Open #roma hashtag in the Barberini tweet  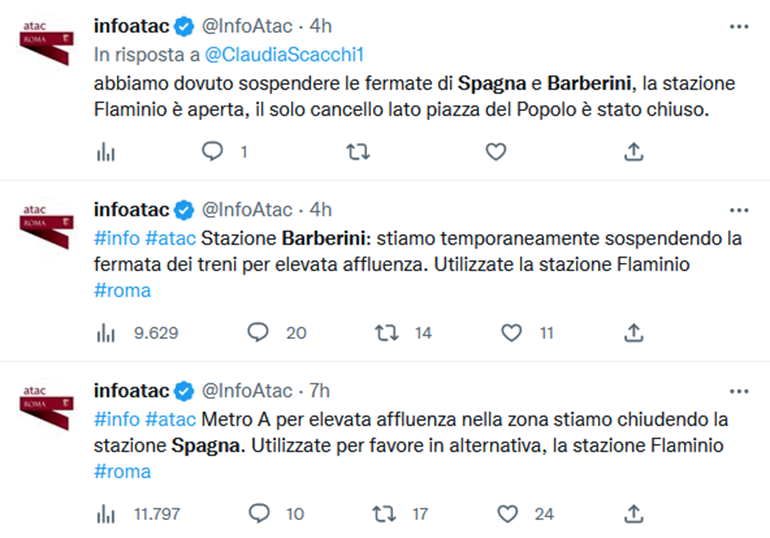(x=122, y=291)
